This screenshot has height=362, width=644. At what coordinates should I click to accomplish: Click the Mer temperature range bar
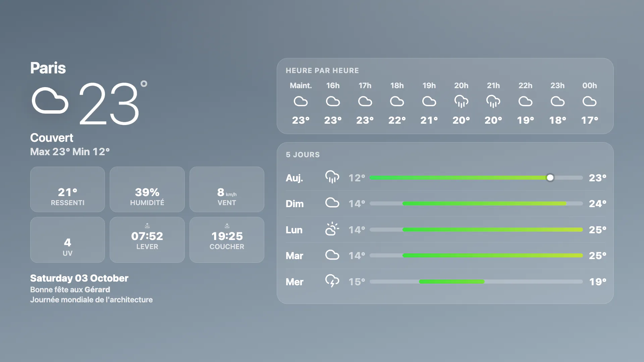(476, 282)
